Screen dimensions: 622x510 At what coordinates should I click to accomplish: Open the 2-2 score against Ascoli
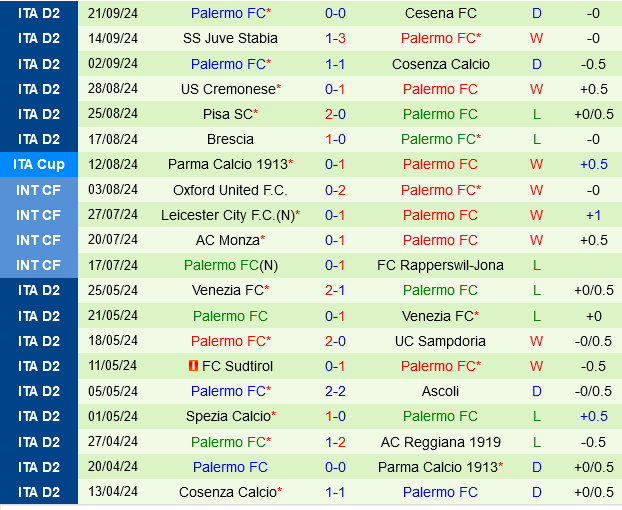pos(336,391)
